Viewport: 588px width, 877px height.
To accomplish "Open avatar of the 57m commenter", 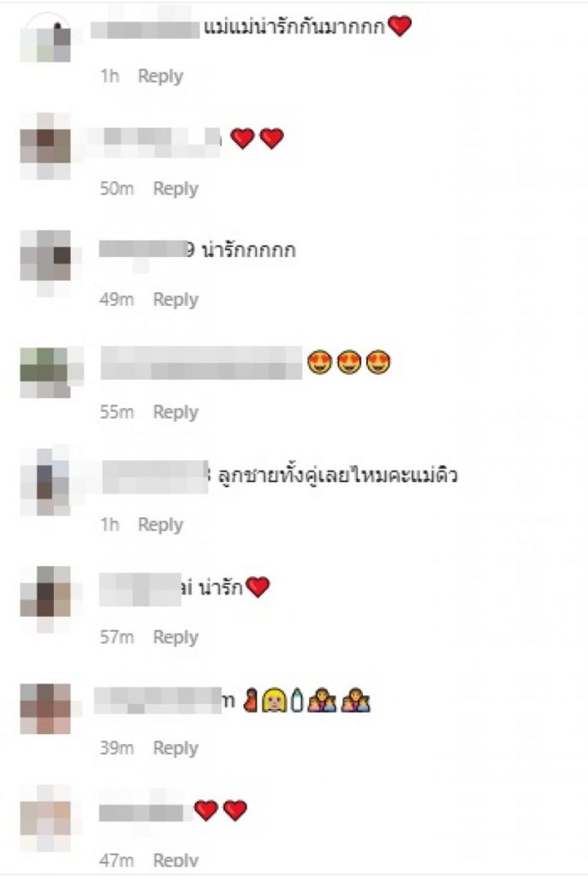I will pyautogui.click(x=45, y=597).
